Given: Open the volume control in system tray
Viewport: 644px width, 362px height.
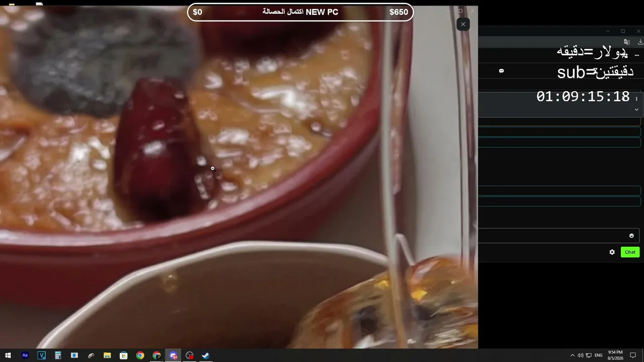Looking at the screenshot, I should pyautogui.click(x=581, y=355).
